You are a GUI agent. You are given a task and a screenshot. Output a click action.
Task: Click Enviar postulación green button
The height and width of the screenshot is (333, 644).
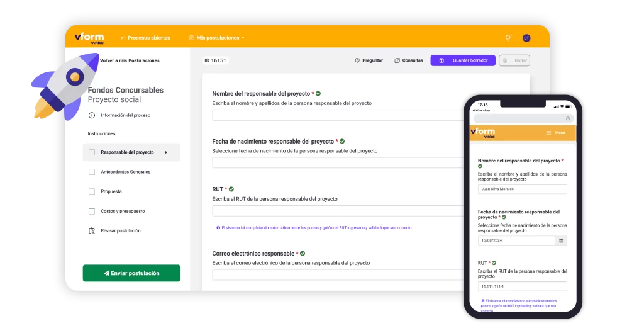(x=131, y=273)
